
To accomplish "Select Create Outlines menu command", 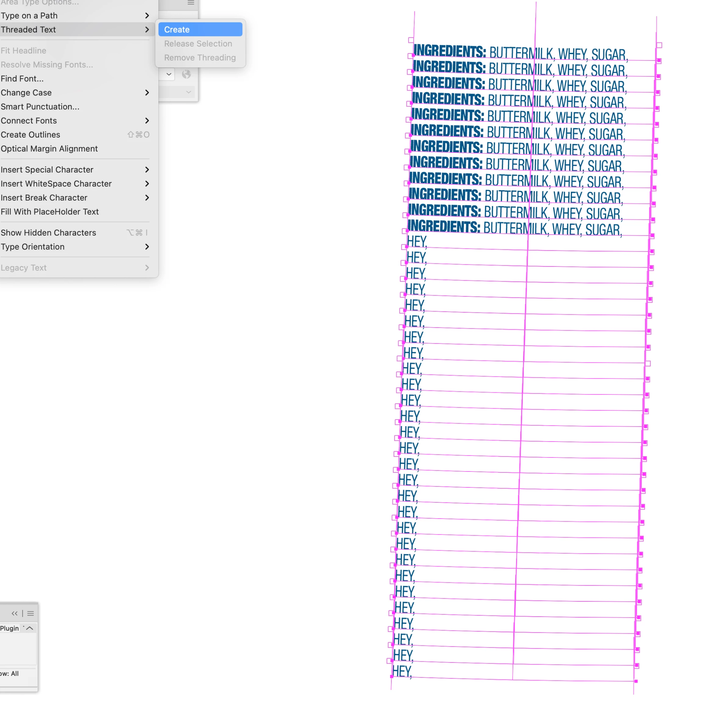I will coord(31,135).
